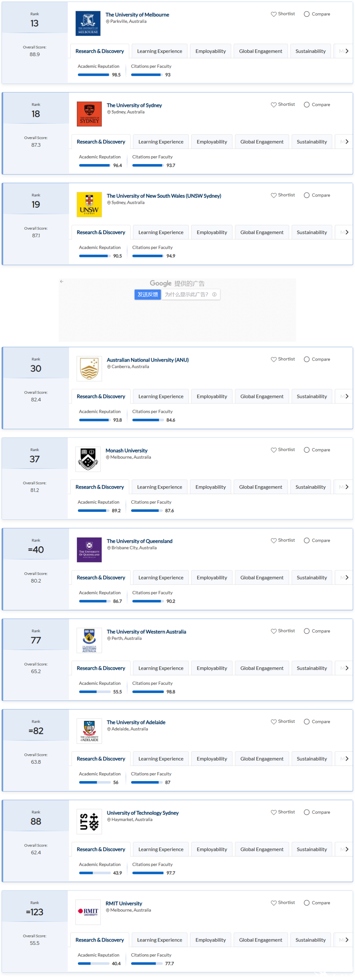Shortlist Monash University with heart icon
The height and width of the screenshot is (980, 355).
273,450
